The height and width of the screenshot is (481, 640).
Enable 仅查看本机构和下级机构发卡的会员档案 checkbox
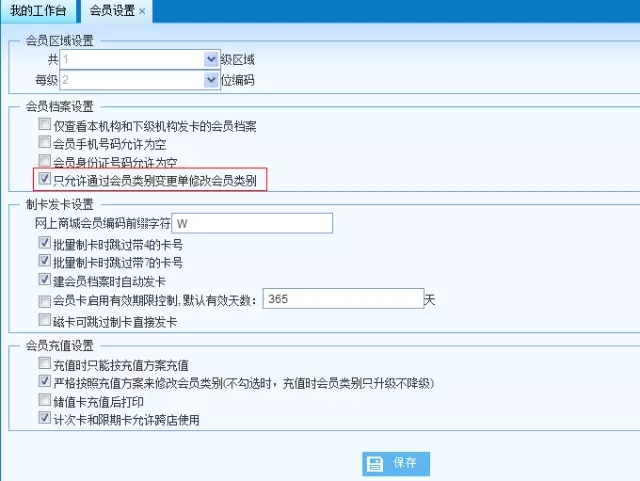(44, 124)
